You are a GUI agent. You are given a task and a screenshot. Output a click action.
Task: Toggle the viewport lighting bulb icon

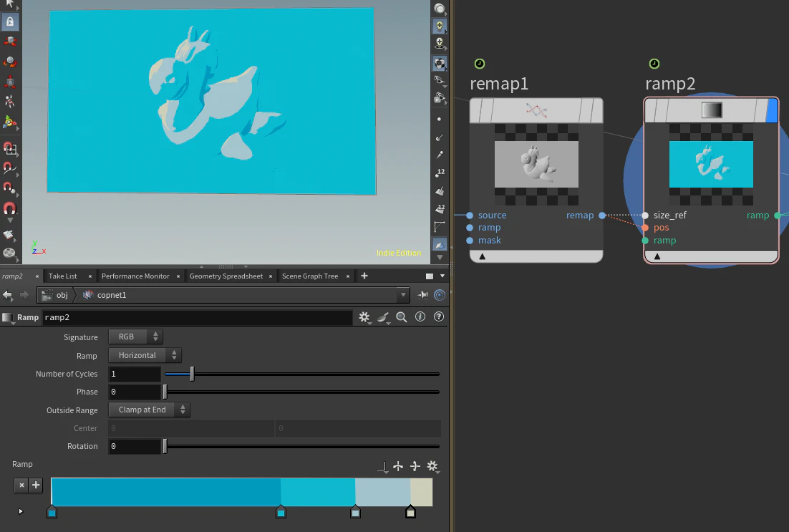point(440,26)
